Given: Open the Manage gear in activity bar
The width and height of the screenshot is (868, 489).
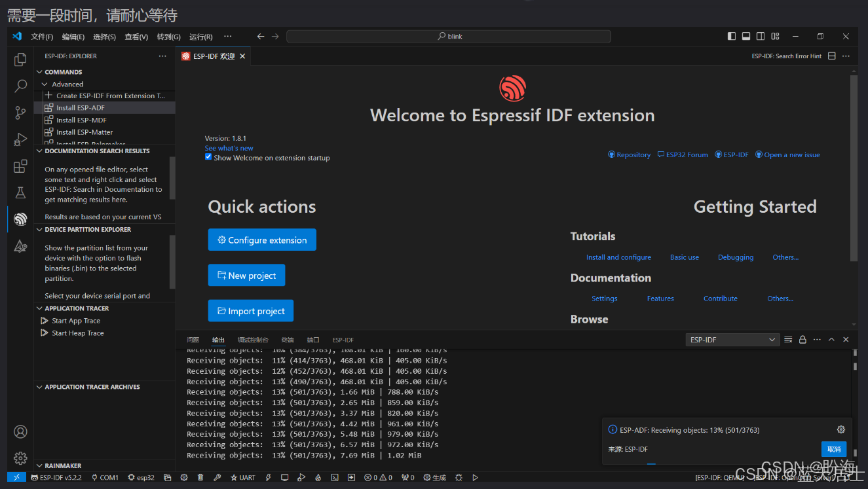Looking at the screenshot, I should pyautogui.click(x=20, y=458).
